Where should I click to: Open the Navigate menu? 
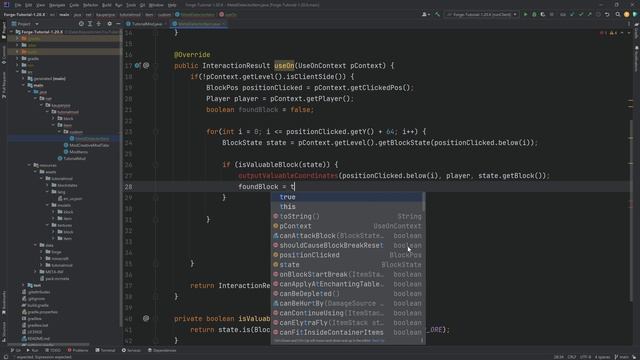click(57, 5)
